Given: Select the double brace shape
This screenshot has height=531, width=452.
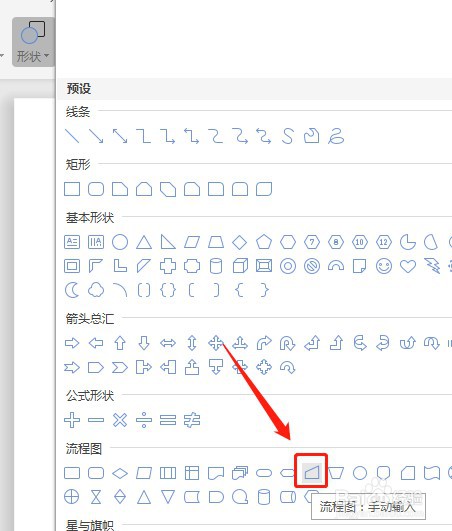Looking at the screenshot, I should click(168, 290).
